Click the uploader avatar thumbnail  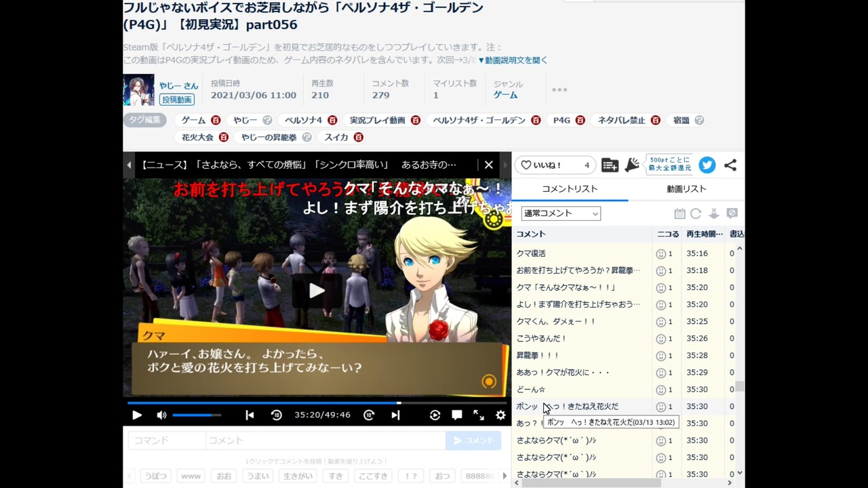138,89
